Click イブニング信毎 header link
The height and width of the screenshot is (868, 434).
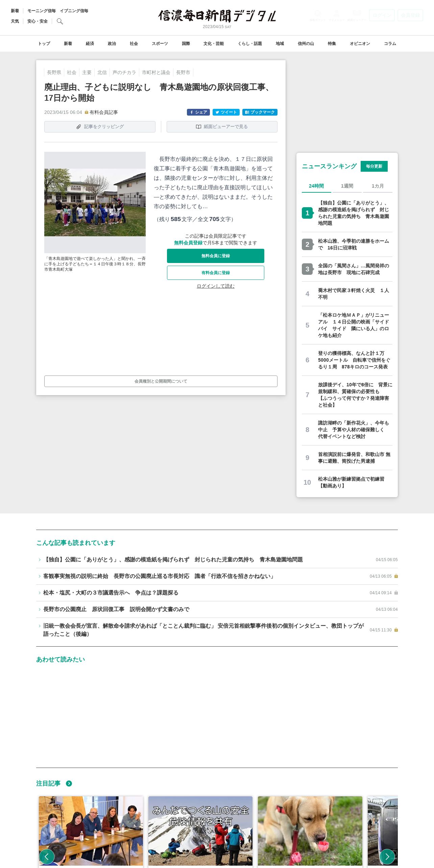coord(74,11)
